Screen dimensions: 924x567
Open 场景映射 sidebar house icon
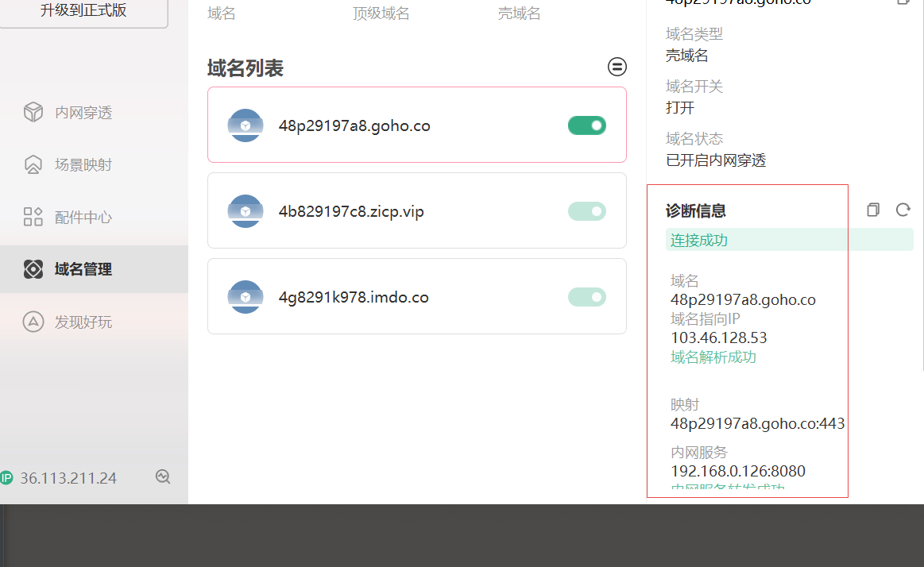click(33, 164)
